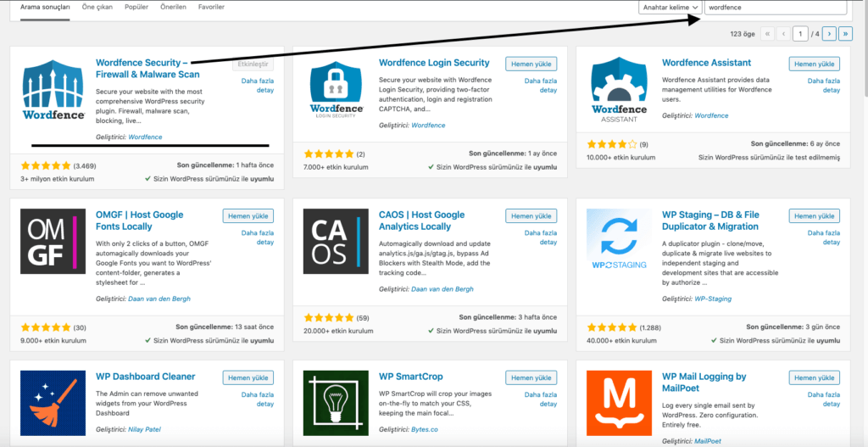This screenshot has height=447, width=868.
Task: Install CAOS with Hemen yükle
Action: [531, 216]
